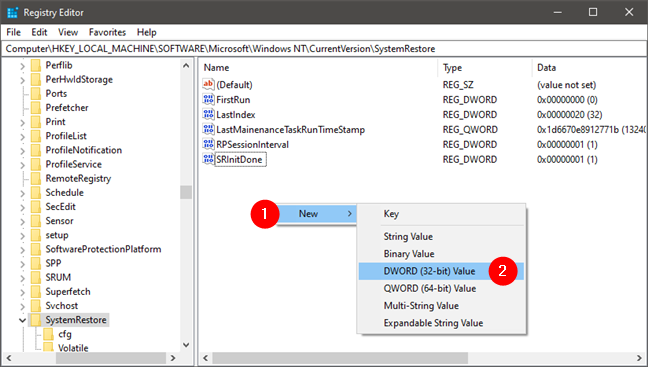Click the RemoteRegistry folder icon

pyautogui.click(x=36, y=178)
